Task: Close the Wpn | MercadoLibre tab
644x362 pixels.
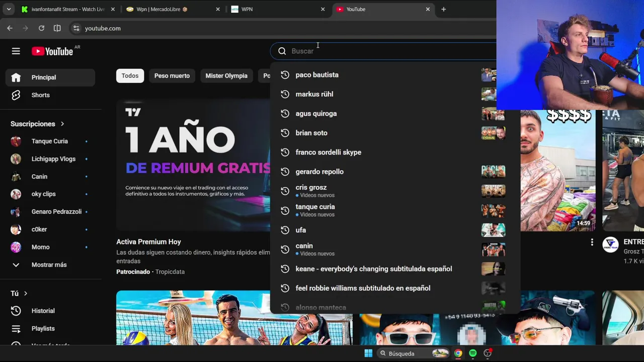Action: pyautogui.click(x=218, y=9)
